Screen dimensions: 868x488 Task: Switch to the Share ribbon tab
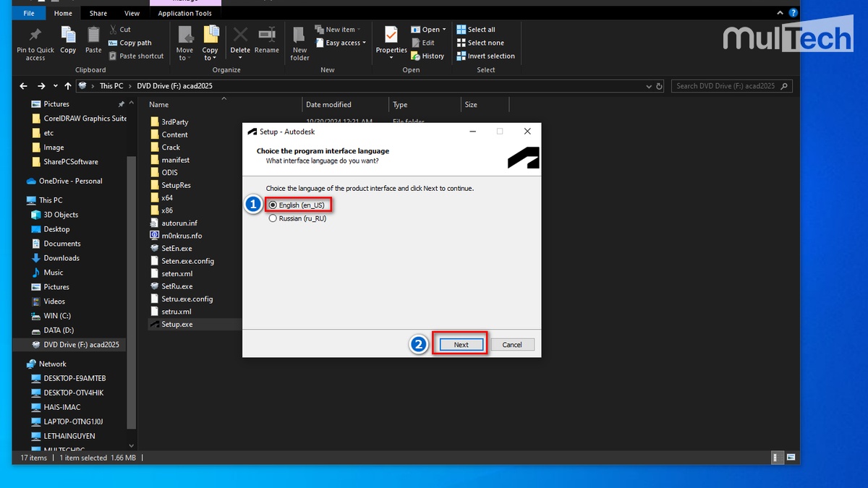98,13
